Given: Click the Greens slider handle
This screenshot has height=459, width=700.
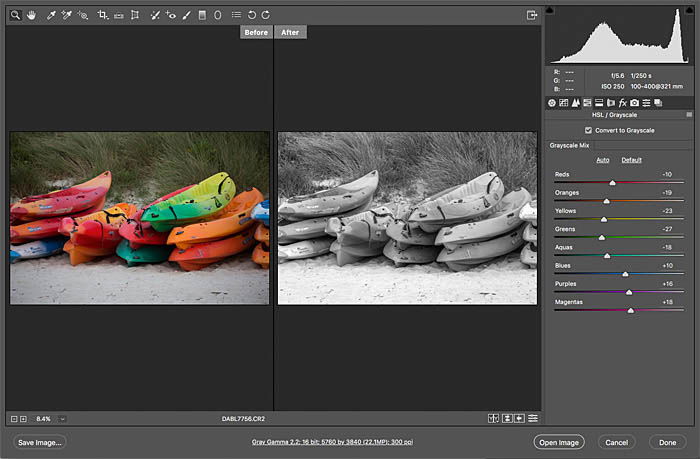Looking at the screenshot, I should coord(602,238).
